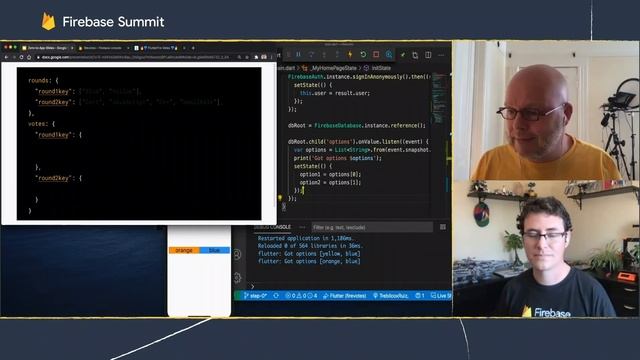Click the debug console prompt chevron
Viewport: 640px width, 360px height.
click(252, 287)
